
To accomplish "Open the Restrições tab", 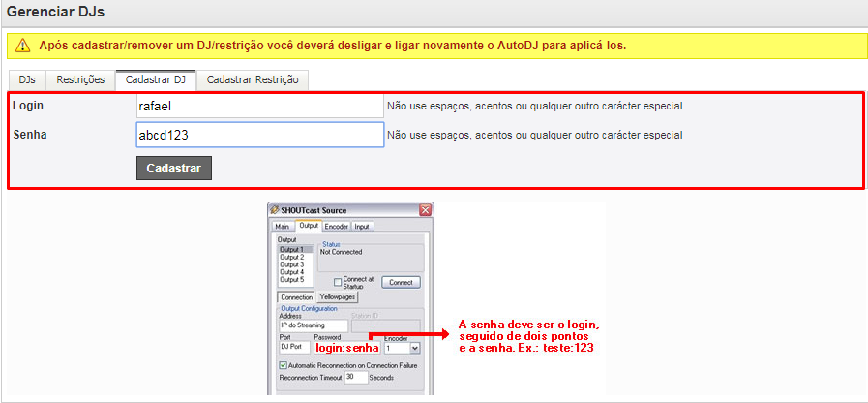I will pyautogui.click(x=80, y=79).
